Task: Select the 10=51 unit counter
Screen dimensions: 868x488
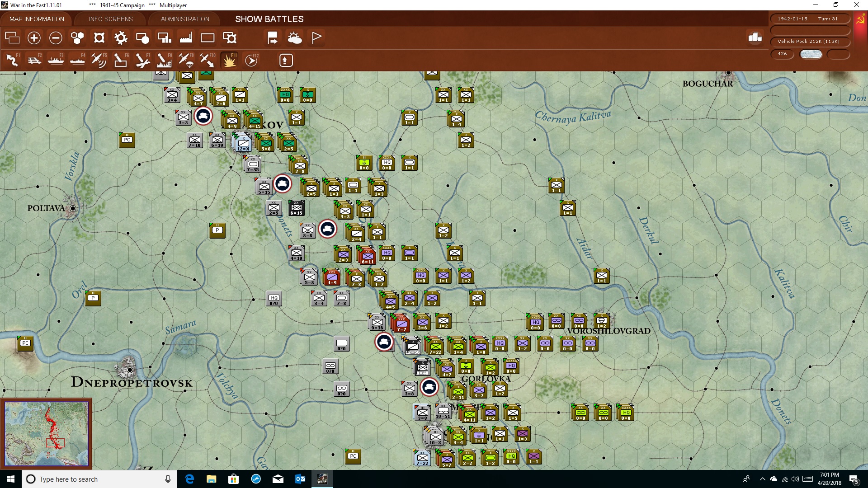Action: tap(443, 412)
